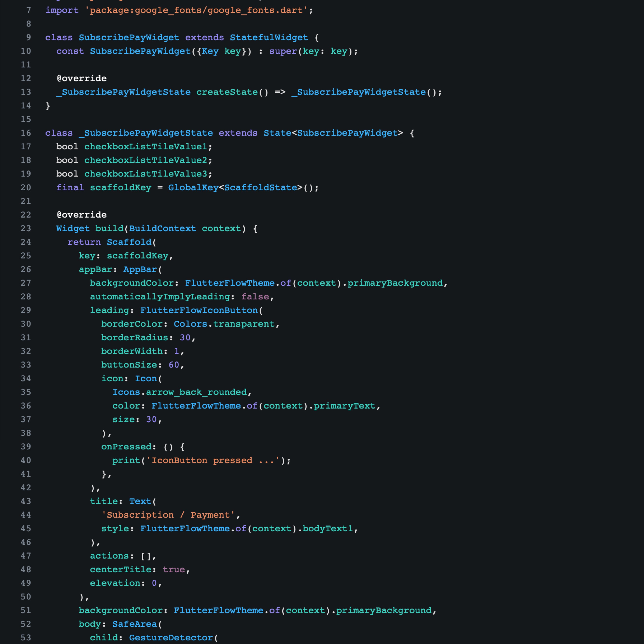Click AppBar on line 26
Viewport: 644px width, 644px height.
pyautogui.click(x=140, y=269)
